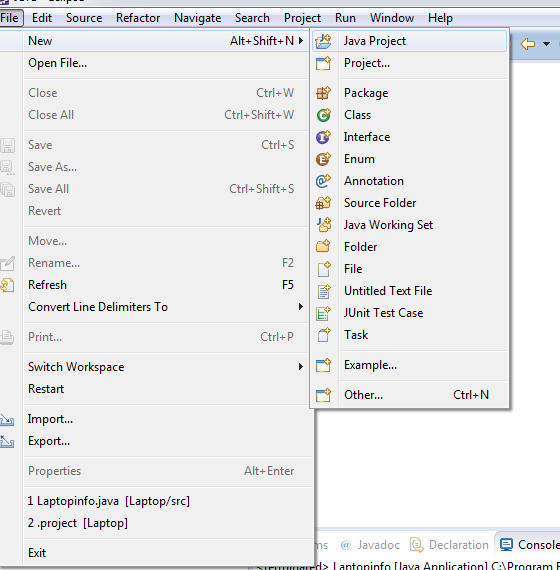Click the new File icon

[x=324, y=269]
